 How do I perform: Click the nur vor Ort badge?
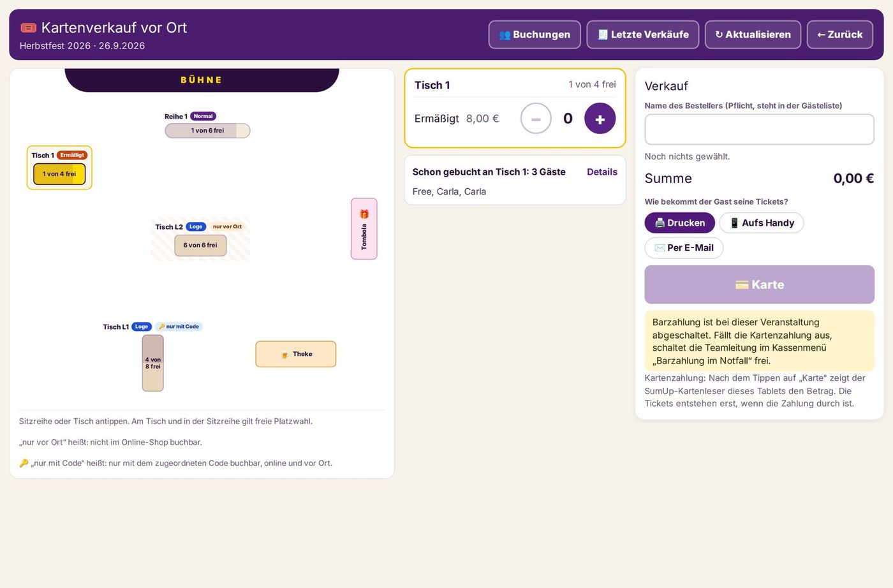pyautogui.click(x=227, y=226)
